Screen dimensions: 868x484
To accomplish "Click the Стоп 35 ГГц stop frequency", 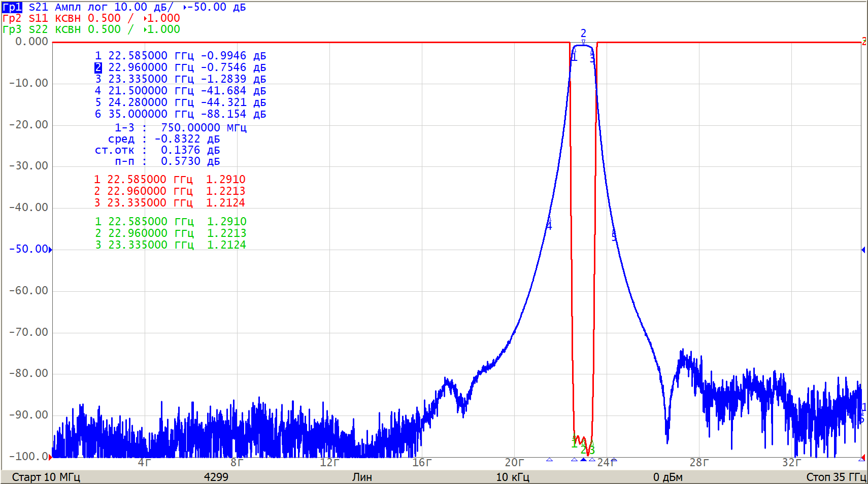I will tap(836, 477).
